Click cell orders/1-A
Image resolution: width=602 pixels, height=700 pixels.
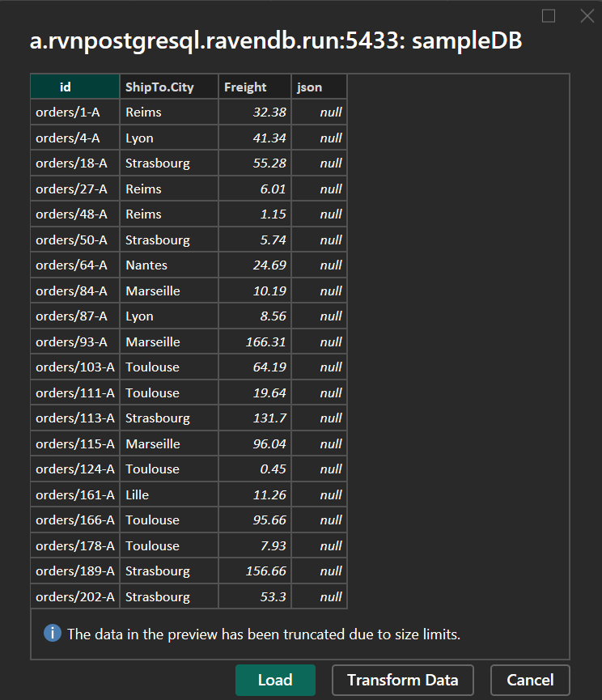[x=75, y=112]
